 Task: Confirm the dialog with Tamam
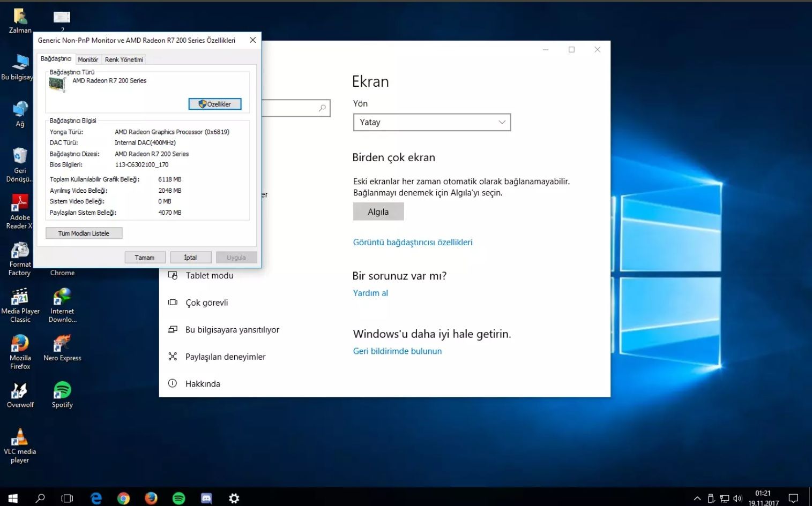(145, 258)
